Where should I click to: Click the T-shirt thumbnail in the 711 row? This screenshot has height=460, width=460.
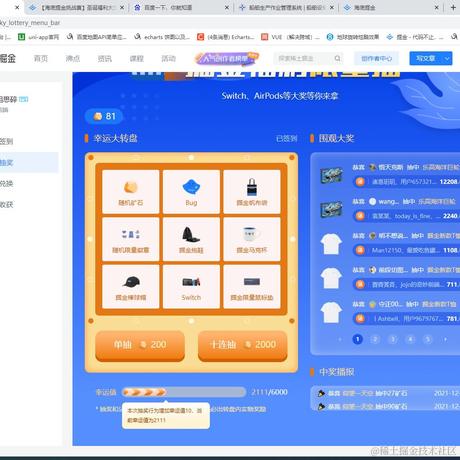coord(331,278)
